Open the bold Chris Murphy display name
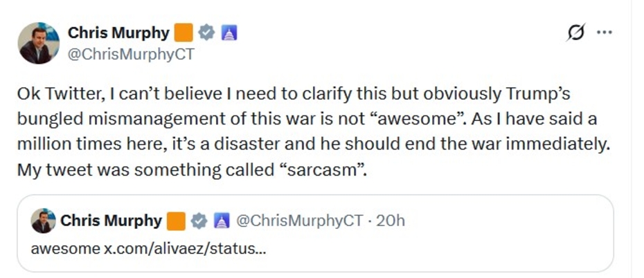 click(x=118, y=33)
